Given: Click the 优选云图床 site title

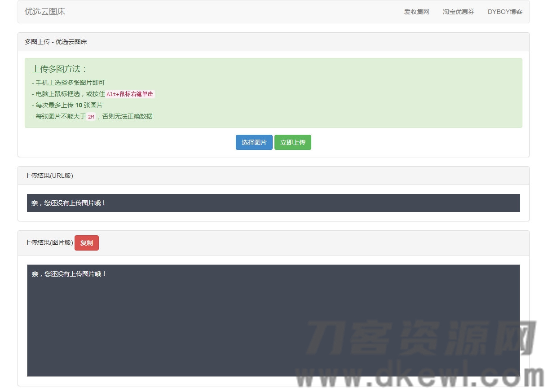Looking at the screenshot, I should pos(45,12).
